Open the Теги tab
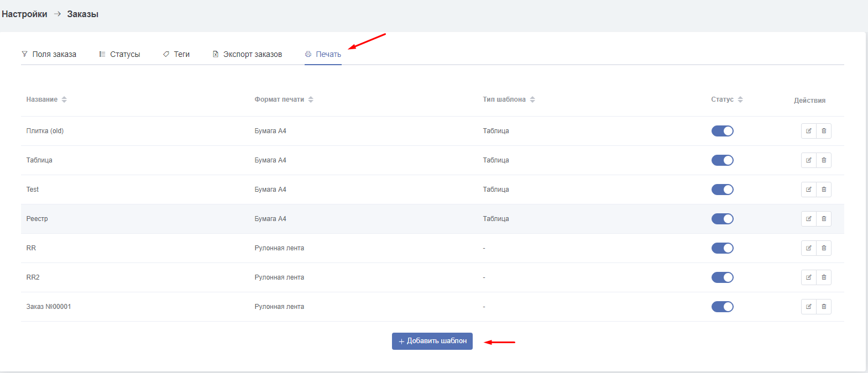868x373 pixels. point(176,54)
